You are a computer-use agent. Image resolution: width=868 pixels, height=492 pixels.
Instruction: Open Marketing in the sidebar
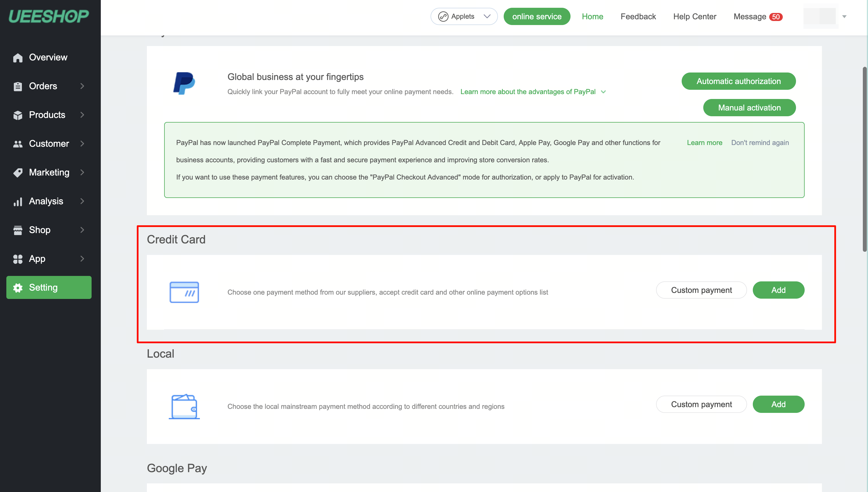49,172
